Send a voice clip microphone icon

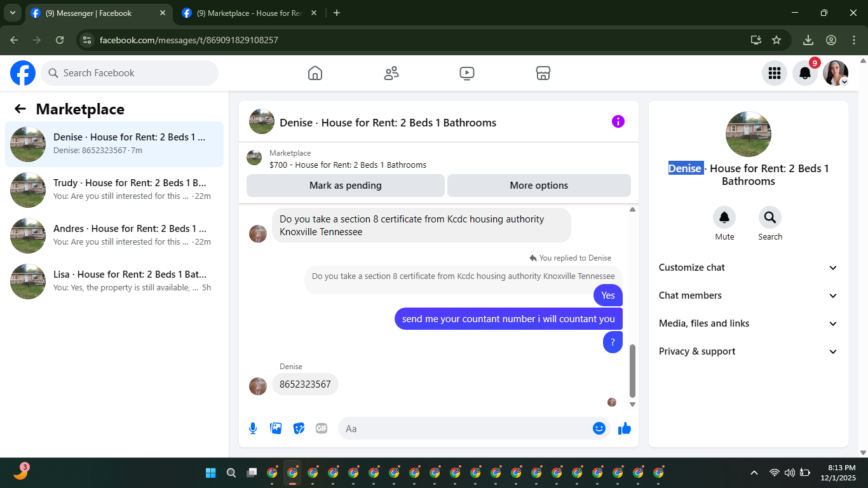click(x=253, y=428)
